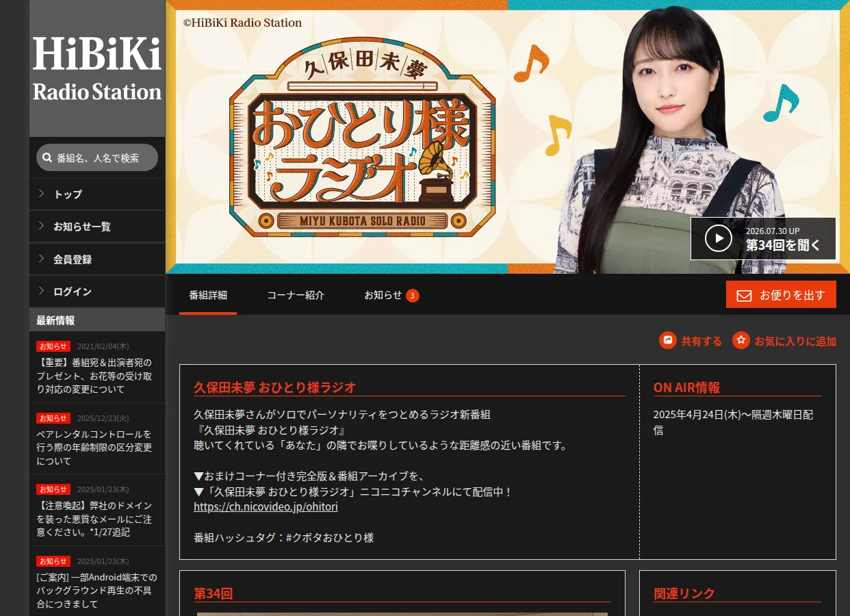Click the circular play icon on banner
850x616 pixels.
point(719,238)
